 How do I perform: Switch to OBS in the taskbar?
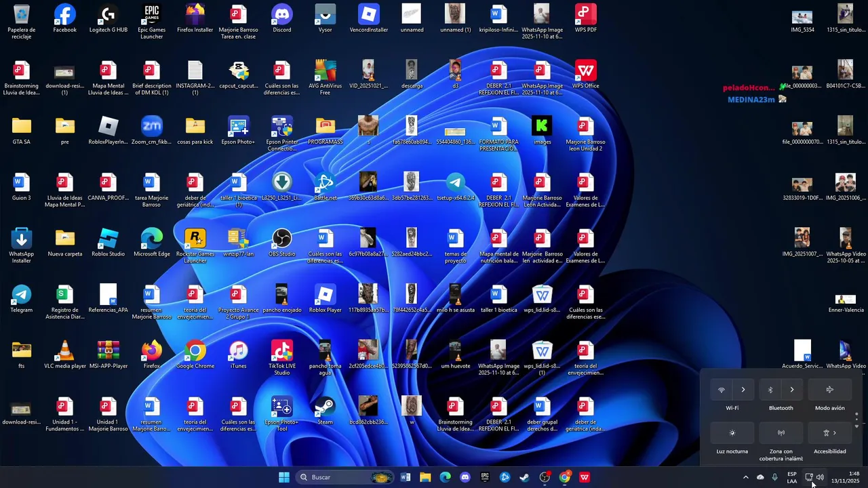[x=545, y=477]
